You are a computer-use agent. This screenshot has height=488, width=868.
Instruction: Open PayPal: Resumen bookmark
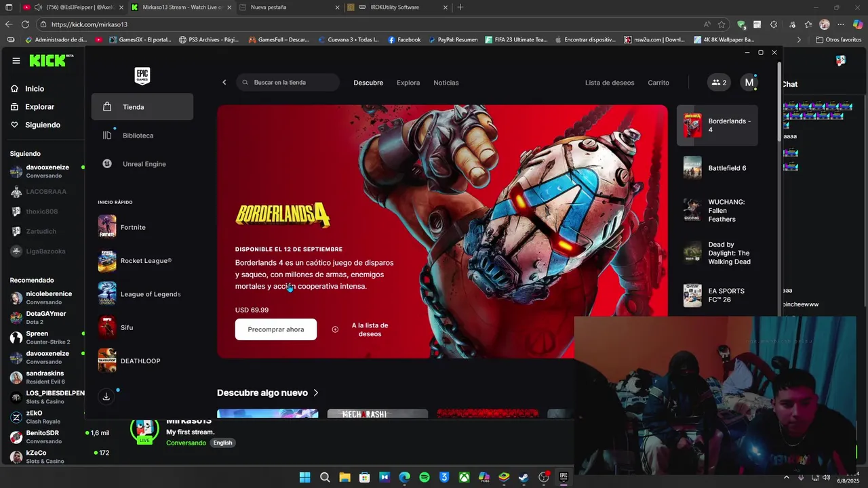(453, 40)
